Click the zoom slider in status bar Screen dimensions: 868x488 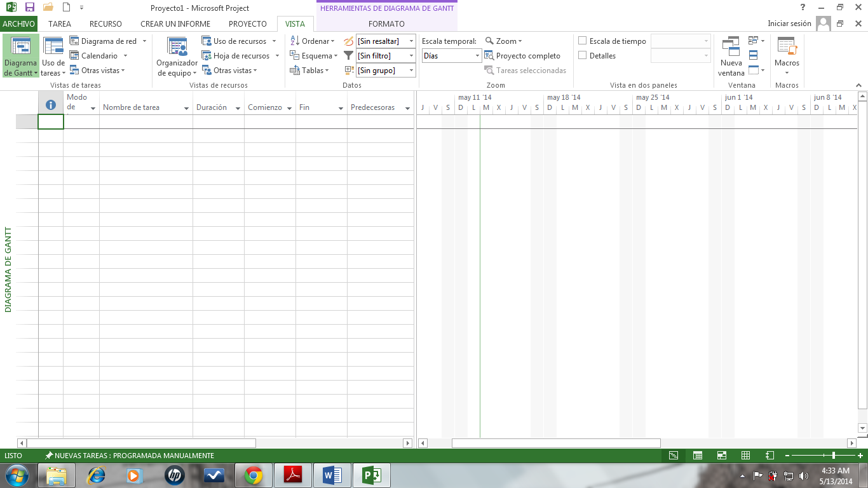click(x=833, y=456)
